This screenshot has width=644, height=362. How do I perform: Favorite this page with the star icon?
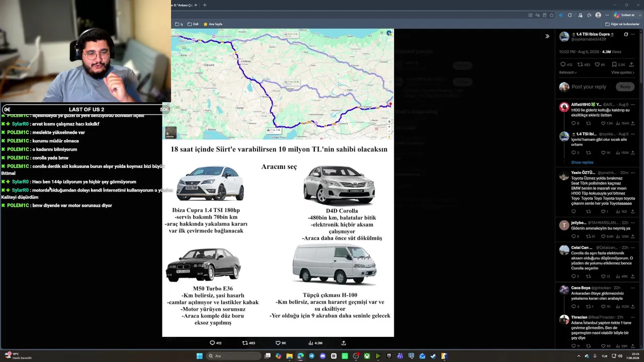(551, 15)
